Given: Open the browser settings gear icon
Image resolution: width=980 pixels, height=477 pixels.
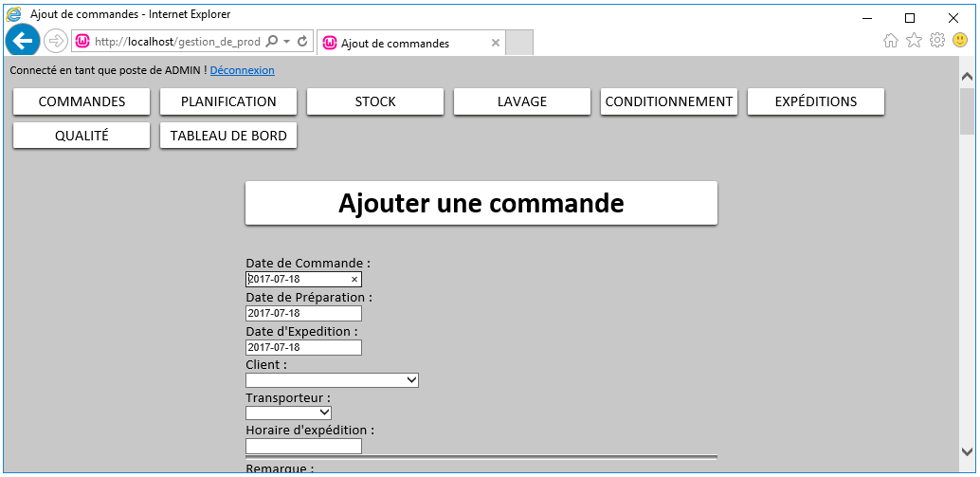Looking at the screenshot, I should (937, 40).
